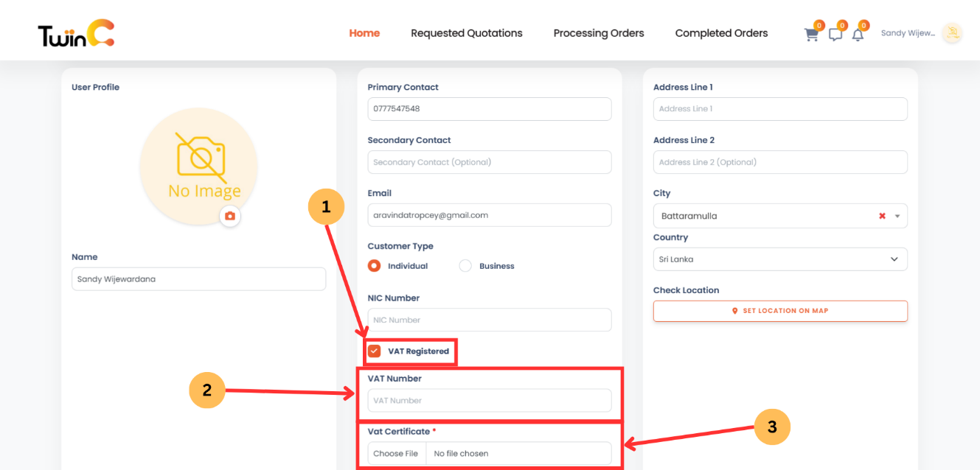Open the chat messages icon

point(835,34)
